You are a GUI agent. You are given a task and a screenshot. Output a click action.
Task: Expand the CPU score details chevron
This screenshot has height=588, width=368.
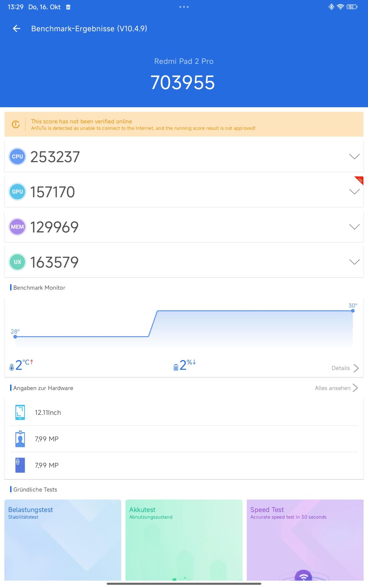(354, 156)
